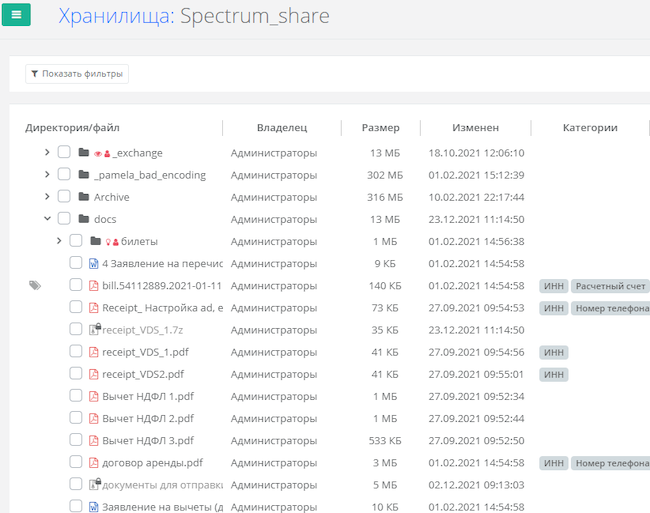Sort by the Изменен column header
650x513 pixels.
click(x=475, y=128)
